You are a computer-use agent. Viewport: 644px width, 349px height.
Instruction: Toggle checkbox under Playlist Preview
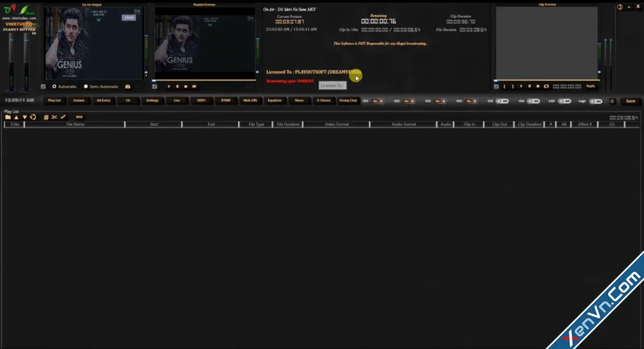155,87
